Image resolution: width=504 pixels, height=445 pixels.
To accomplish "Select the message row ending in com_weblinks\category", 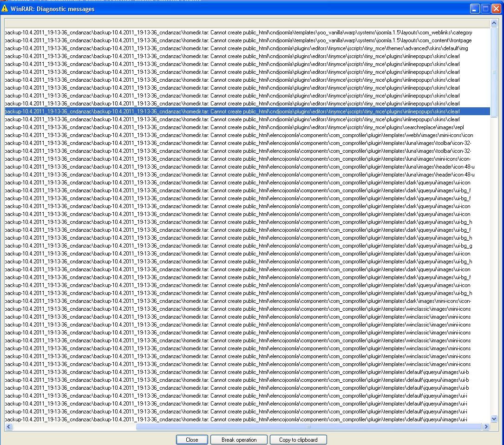I will tap(247, 33).
